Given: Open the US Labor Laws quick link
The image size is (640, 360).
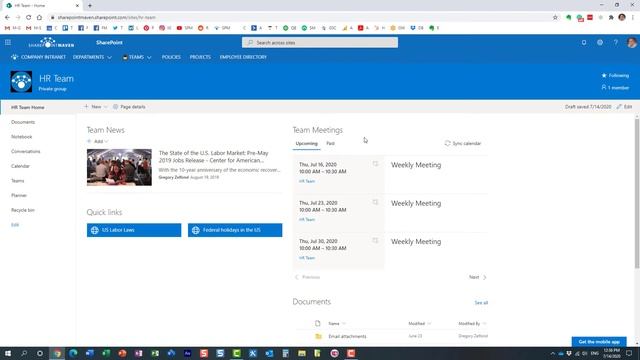Looking at the screenshot, I should click(134, 230).
